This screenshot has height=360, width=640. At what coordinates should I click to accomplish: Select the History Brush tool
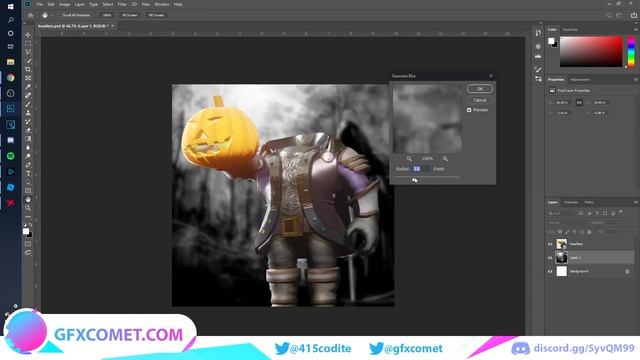click(x=28, y=121)
